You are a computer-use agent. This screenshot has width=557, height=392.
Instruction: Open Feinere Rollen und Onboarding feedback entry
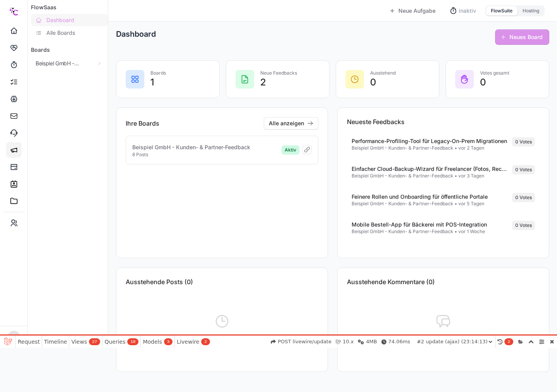[x=443, y=200]
